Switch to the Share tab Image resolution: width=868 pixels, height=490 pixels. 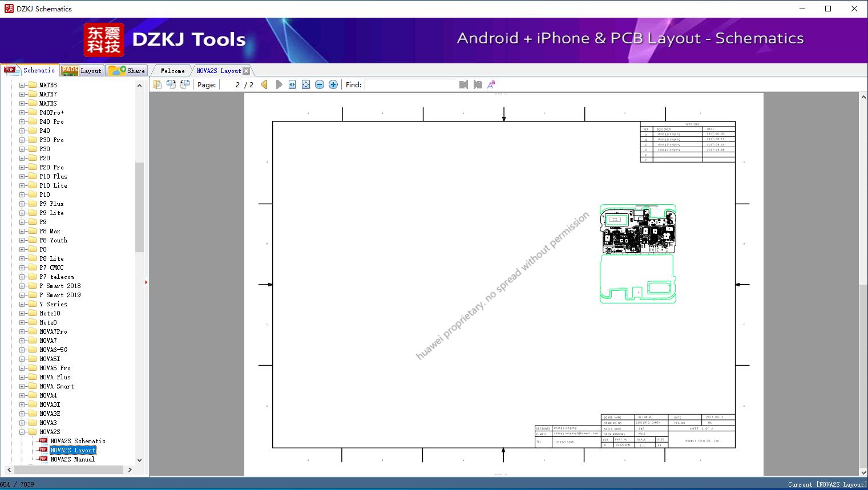[x=127, y=71]
